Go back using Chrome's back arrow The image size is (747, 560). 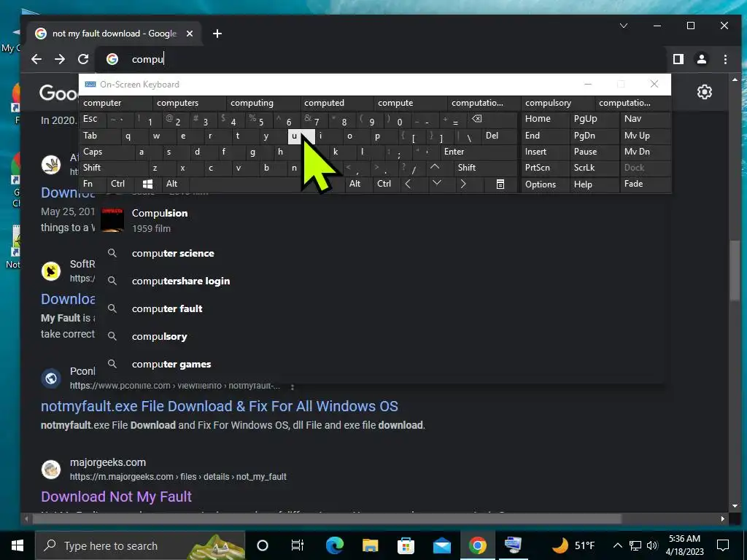(x=36, y=59)
